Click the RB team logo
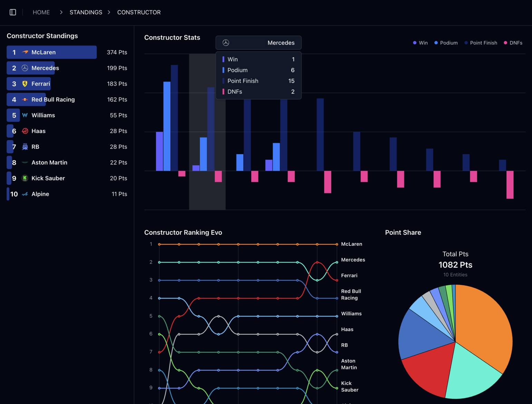Screen dimensions: 532x404 [x=25, y=147]
